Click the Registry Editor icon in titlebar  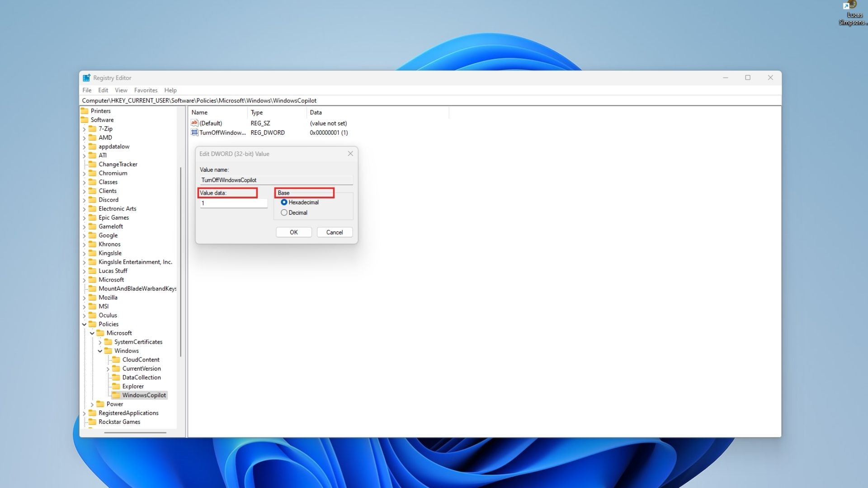[86, 77]
